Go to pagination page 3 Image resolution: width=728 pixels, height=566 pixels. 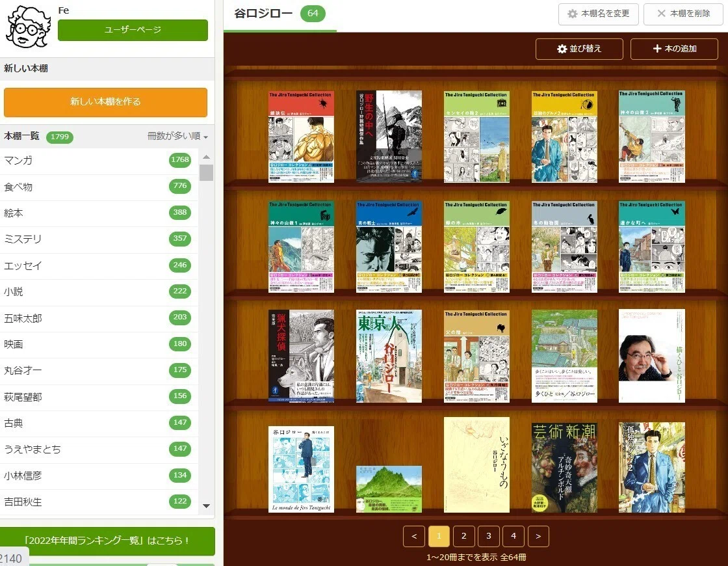pos(488,536)
